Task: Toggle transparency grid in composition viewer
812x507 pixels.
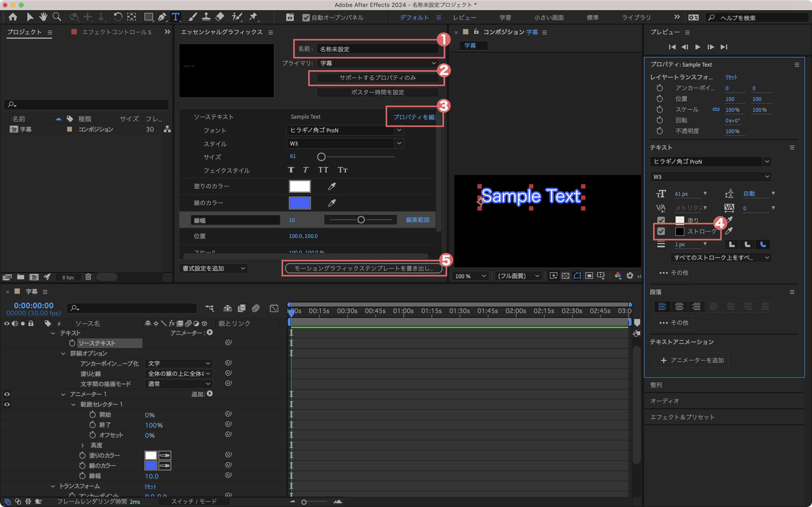Action: click(565, 276)
